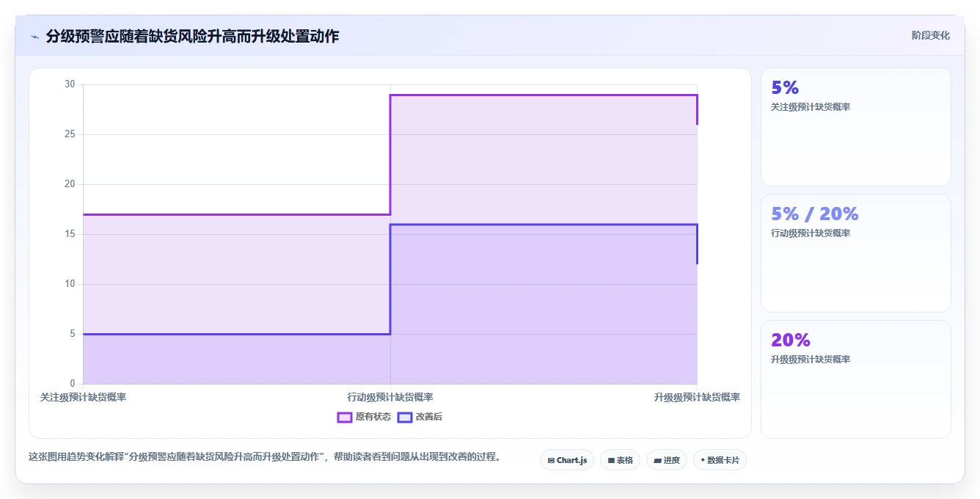Select the Chart.js tag chip
Image resolution: width=980 pixels, height=499 pixels.
point(567,460)
